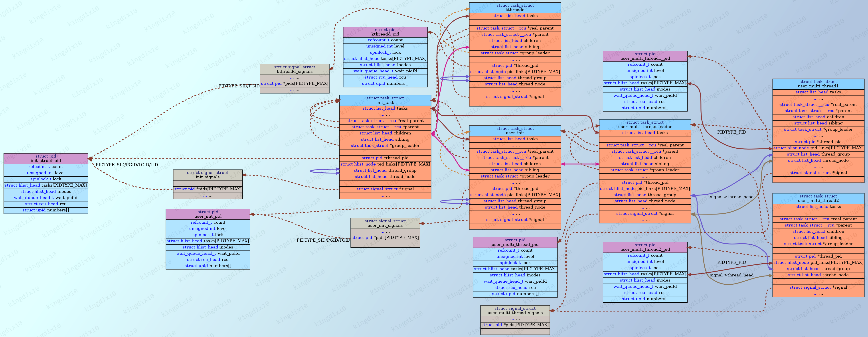Select 'spinlock_t lock' in user_init_pid
The image size is (868, 337).
click(x=208, y=235)
